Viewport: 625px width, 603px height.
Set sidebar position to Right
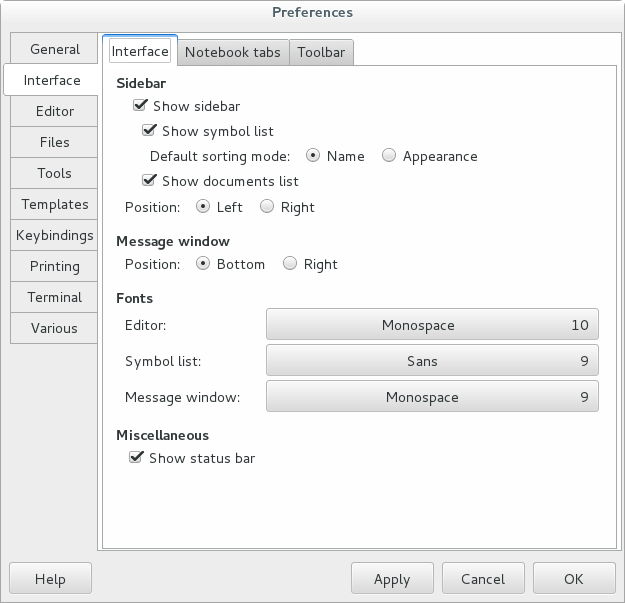(x=267, y=207)
